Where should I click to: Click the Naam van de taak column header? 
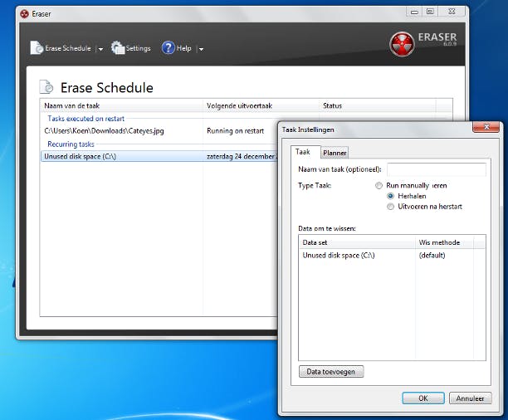[122, 105]
